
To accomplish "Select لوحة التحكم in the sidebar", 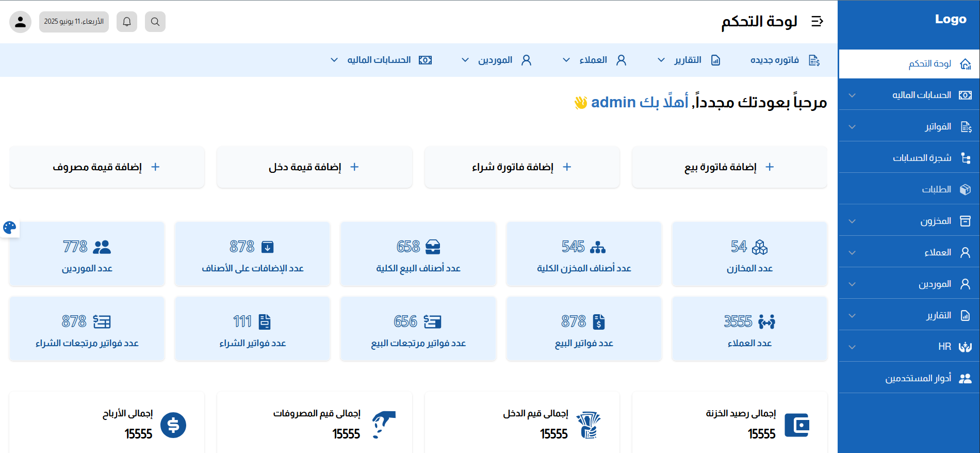I will pos(909,64).
